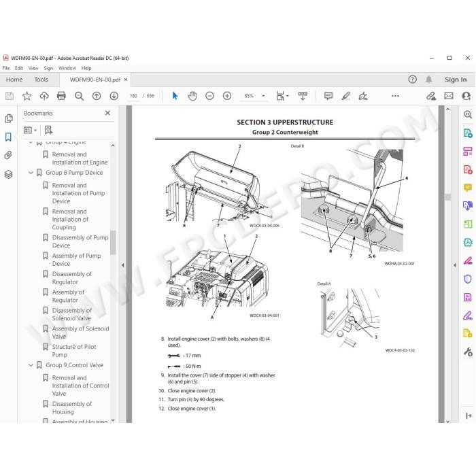Screen dimensions: 476x476
Task: Open Create PDF tool in right pane
Action: (x=468, y=169)
